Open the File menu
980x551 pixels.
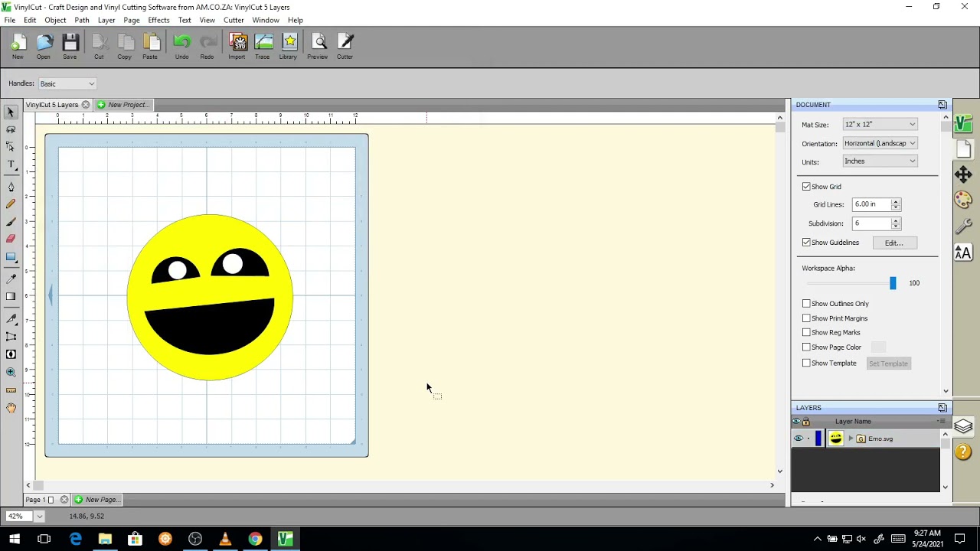click(9, 20)
